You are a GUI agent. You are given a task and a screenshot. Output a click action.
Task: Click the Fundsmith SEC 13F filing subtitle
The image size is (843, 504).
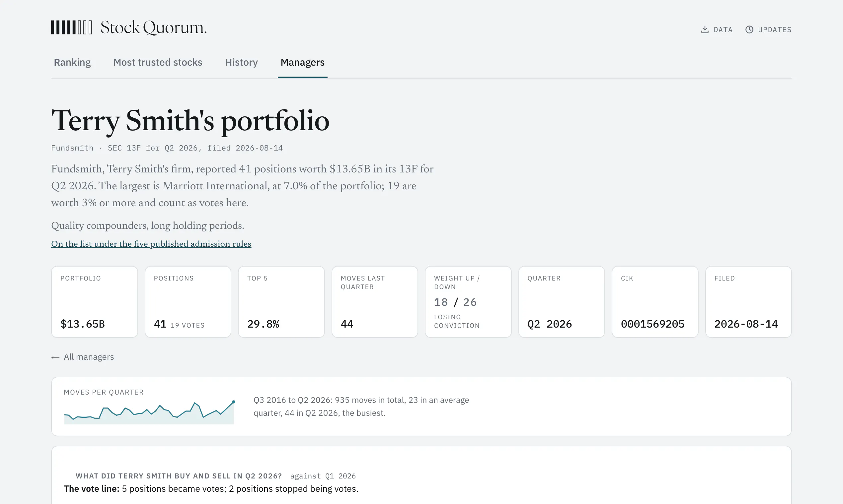click(x=167, y=148)
